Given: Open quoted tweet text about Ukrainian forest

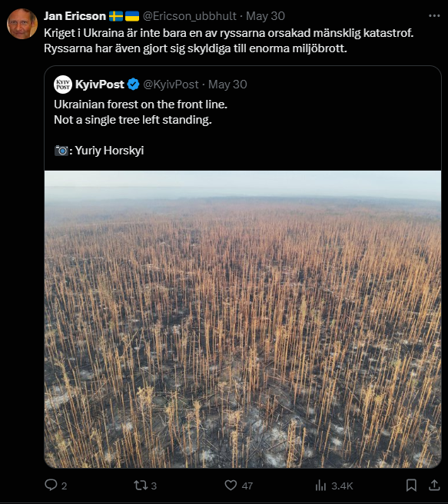Looking at the screenshot, I should click(141, 112).
